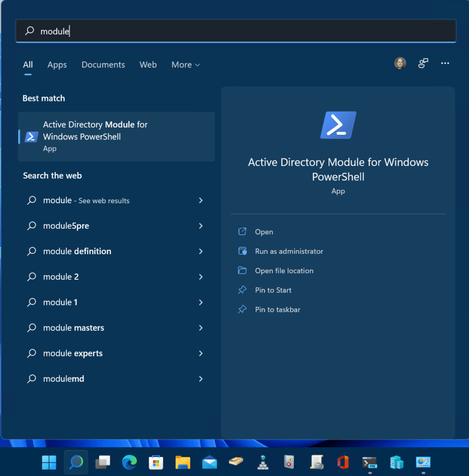Screen dimensions: 469x476
Task: Open the three-dot overflow menu
Action: click(445, 63)
